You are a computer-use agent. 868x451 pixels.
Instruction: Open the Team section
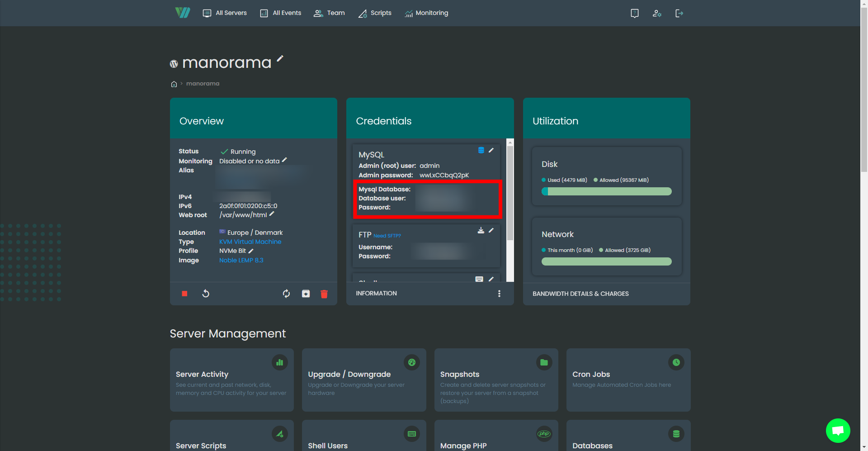(329, 13)
